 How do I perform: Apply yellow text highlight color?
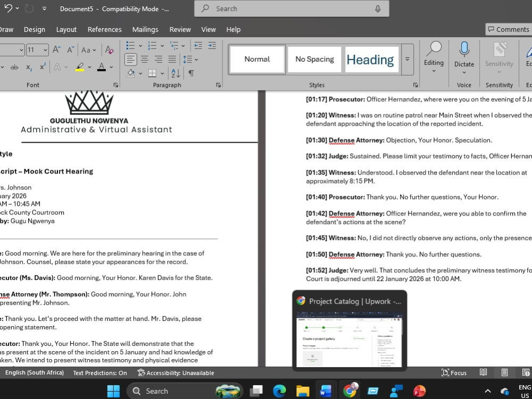click(80, 67)
